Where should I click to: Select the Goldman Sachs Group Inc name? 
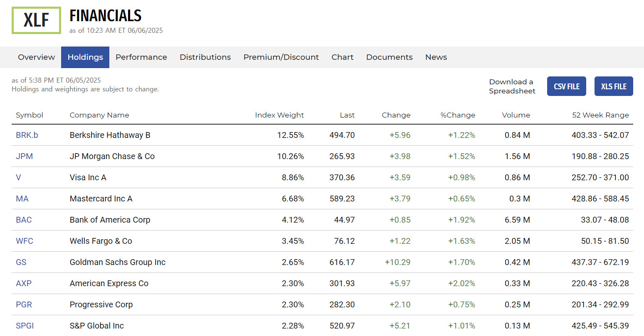pyautogui.click(x=118, y=262)
